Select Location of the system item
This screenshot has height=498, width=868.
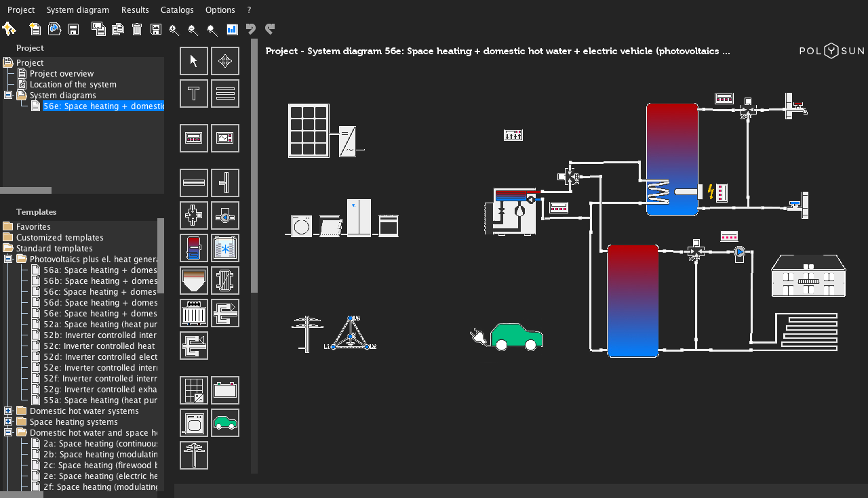pyautogui.click(x=73, y=85)
